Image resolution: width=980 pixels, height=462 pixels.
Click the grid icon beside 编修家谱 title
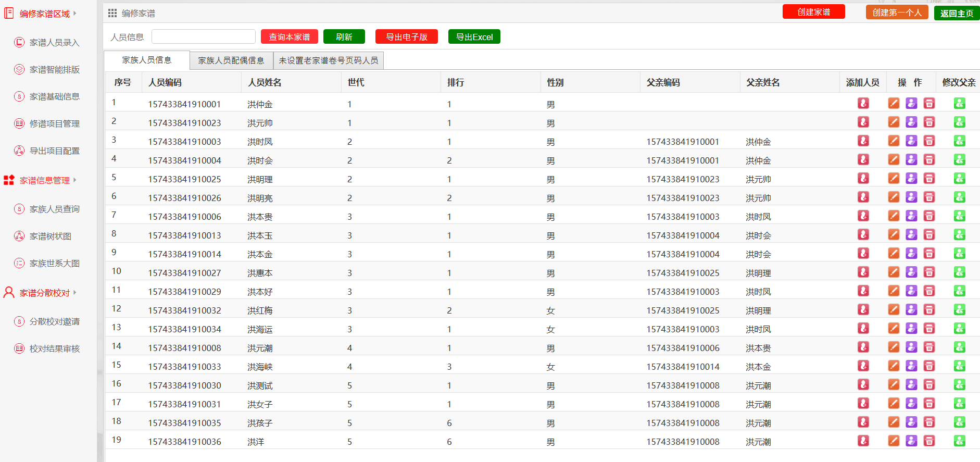pos(112,13)
